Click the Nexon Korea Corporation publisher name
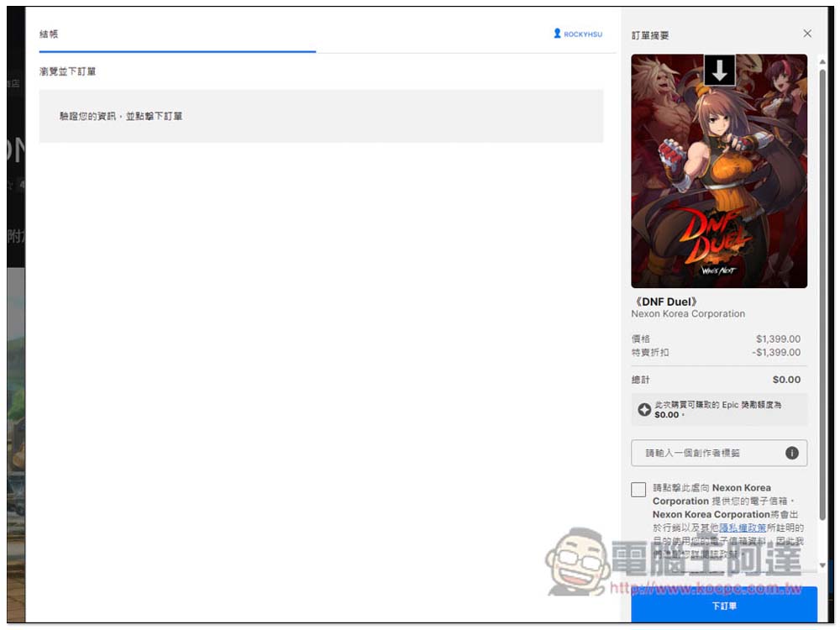This screenshot has height=630, width=840. pos(688,314)
